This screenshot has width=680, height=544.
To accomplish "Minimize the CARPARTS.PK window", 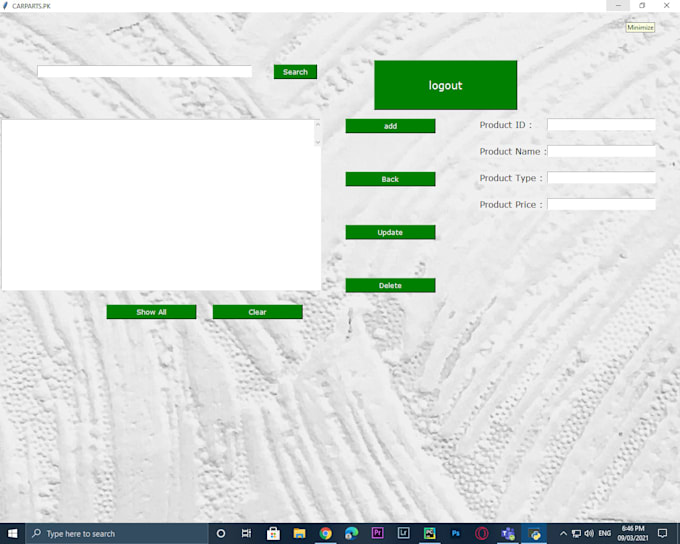I will 618,6.
